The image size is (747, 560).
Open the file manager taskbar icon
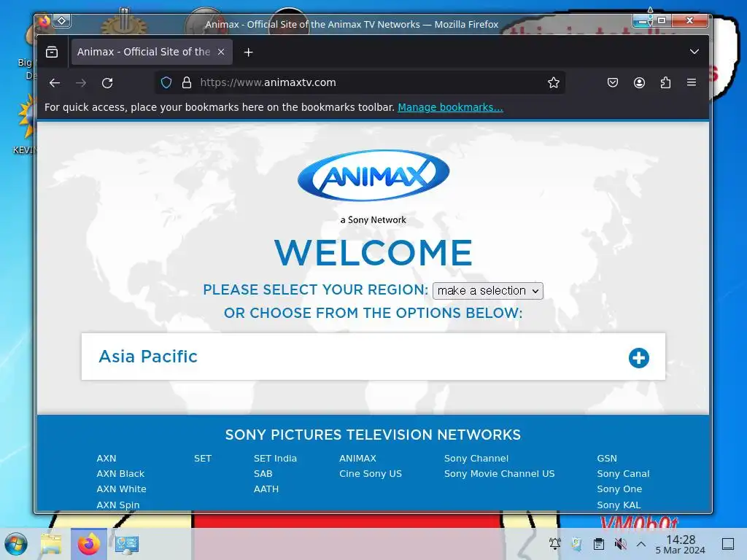tap(51, 544)
